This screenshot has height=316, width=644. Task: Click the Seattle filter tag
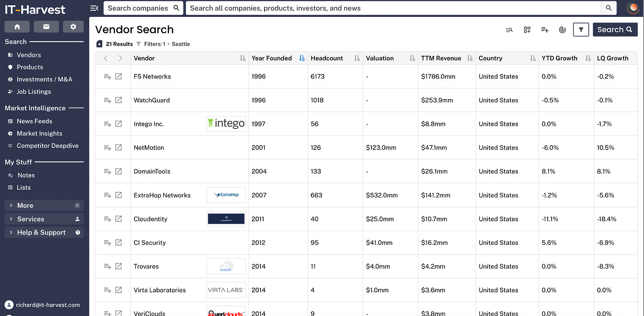coord(181,44)
